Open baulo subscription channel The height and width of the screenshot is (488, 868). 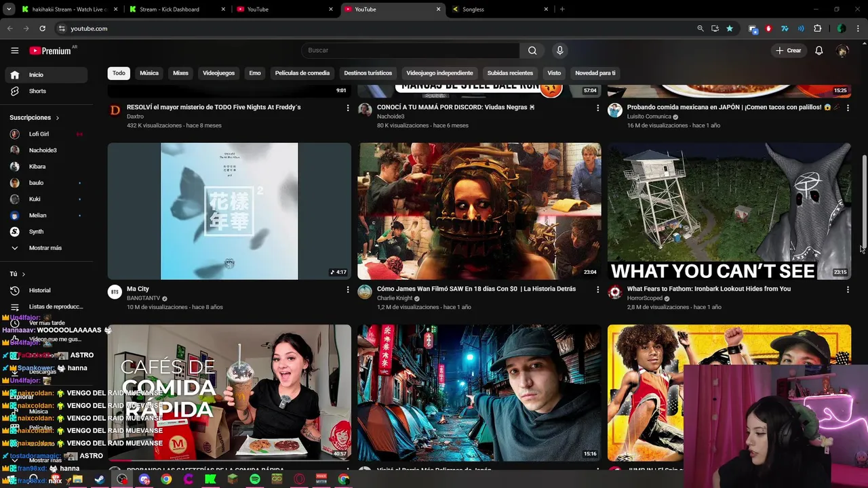click(46, 182)
